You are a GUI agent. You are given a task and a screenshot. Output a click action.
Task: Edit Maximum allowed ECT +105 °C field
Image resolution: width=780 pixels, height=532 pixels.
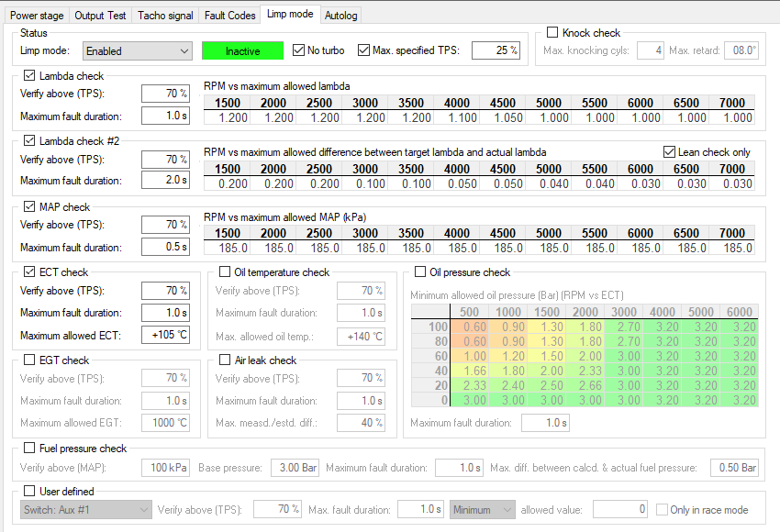166,335
